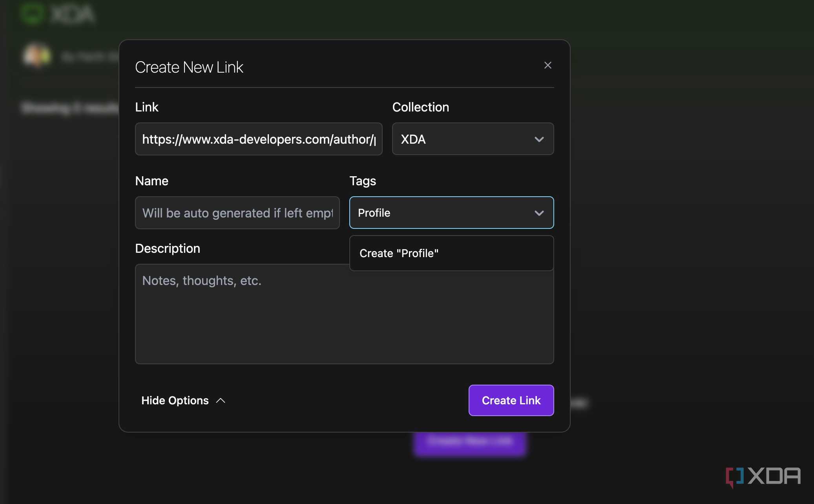Click the Create Link button
The width and height of the screenshot is (814, 504).
coord(511,400)
